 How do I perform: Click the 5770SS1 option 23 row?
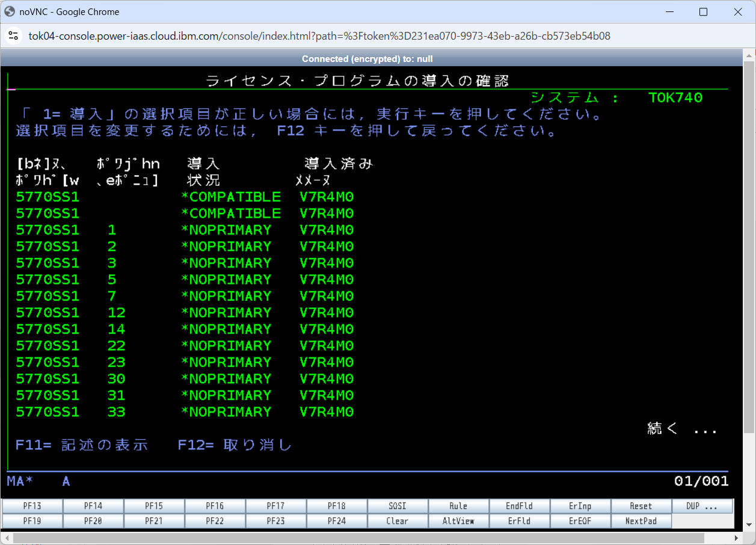click(x=185, y=363)
